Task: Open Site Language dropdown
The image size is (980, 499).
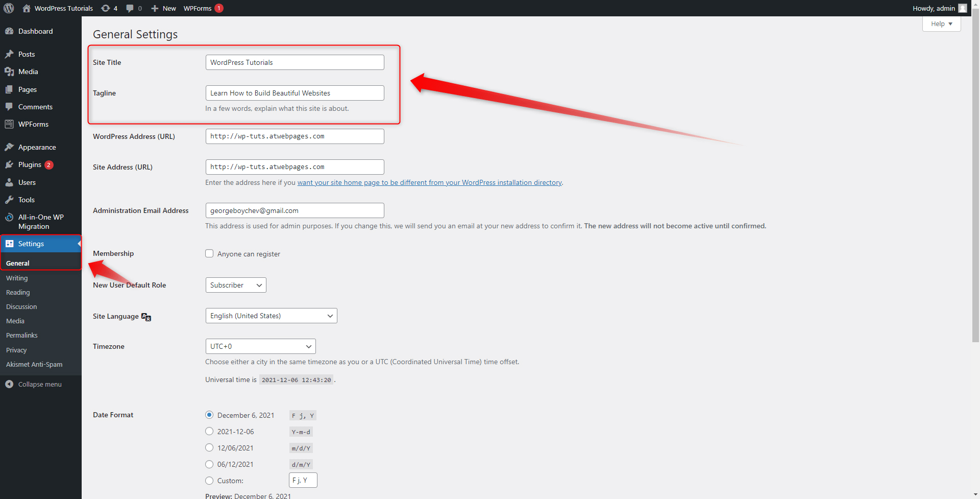Action: pyautogui.click(x=271, y=316)
